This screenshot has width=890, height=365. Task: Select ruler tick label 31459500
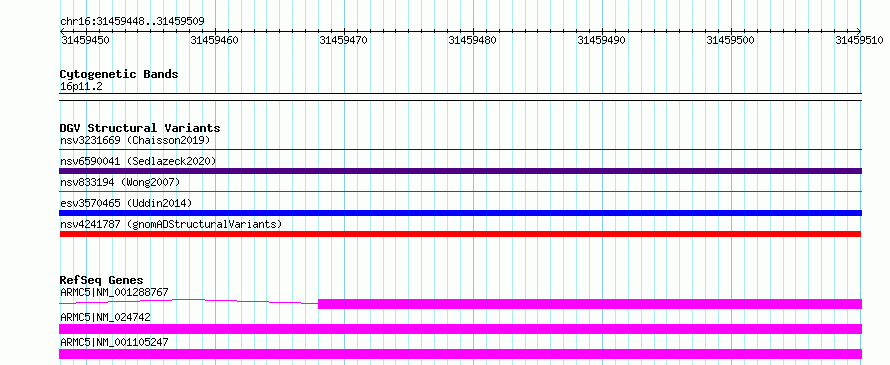[730, 40]
